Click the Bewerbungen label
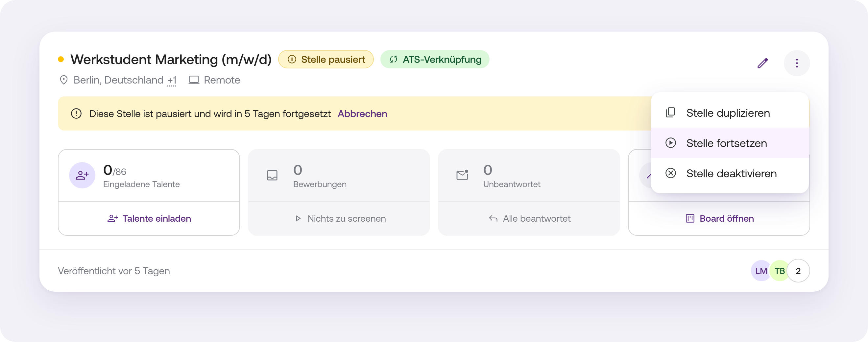The width and height of the screenshot is (868, 342). coord(320,184)
